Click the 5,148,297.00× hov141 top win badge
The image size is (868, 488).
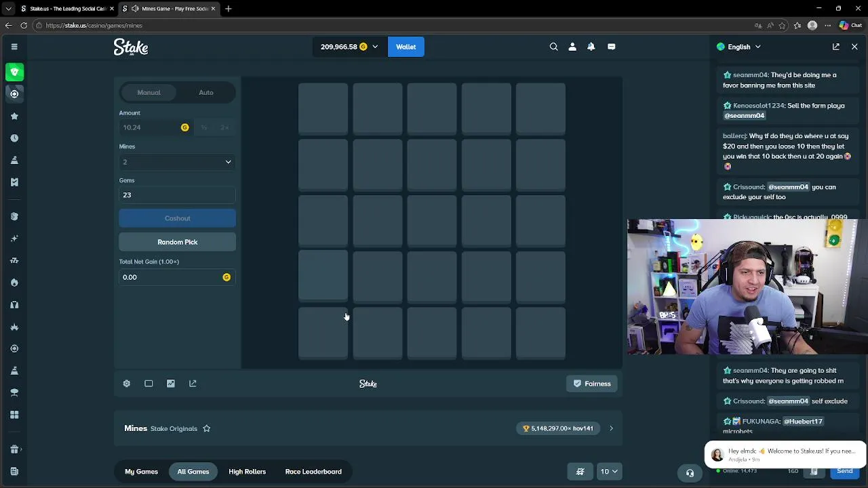coord(558,428)
